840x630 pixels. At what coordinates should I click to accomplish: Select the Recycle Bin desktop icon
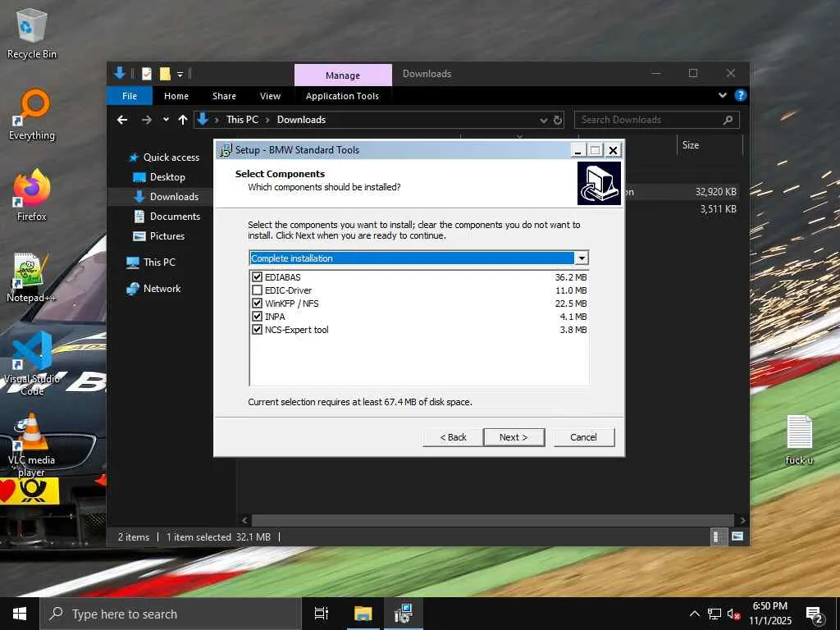[32, 34]
